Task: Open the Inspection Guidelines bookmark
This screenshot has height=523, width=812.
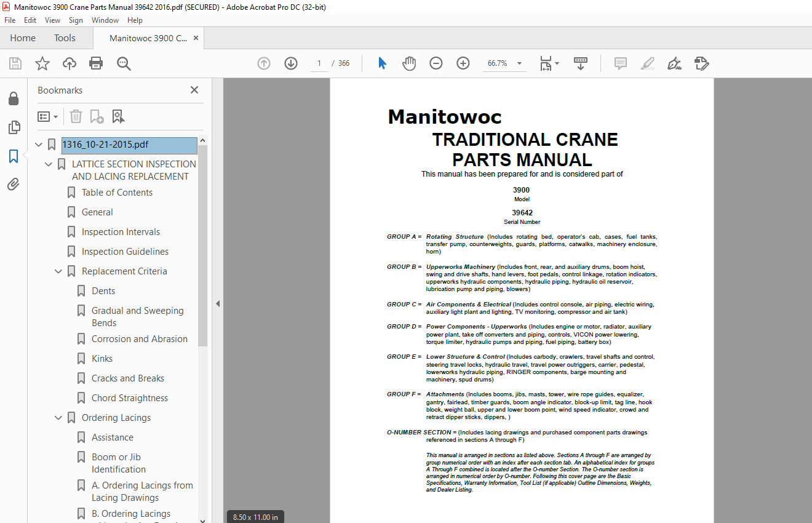Action: pos(125,252)
